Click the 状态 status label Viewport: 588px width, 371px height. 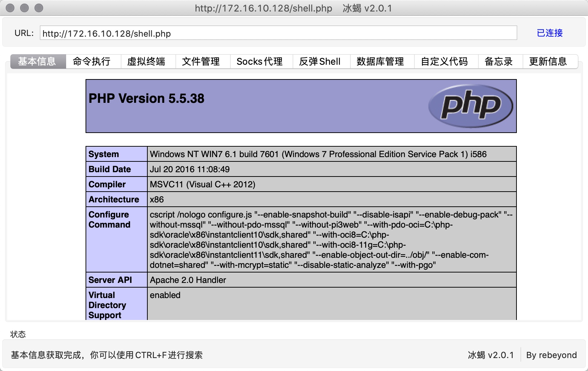18,334
